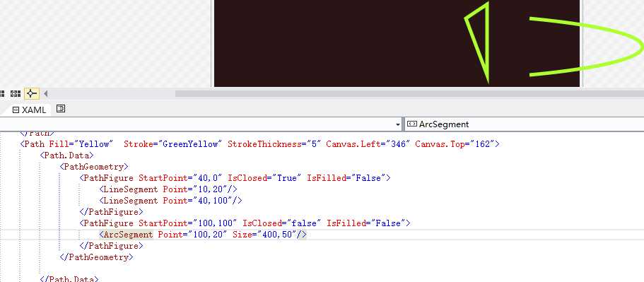Click the IsClosed="false" attribute

pyautogui.click(x=282, y=223)
